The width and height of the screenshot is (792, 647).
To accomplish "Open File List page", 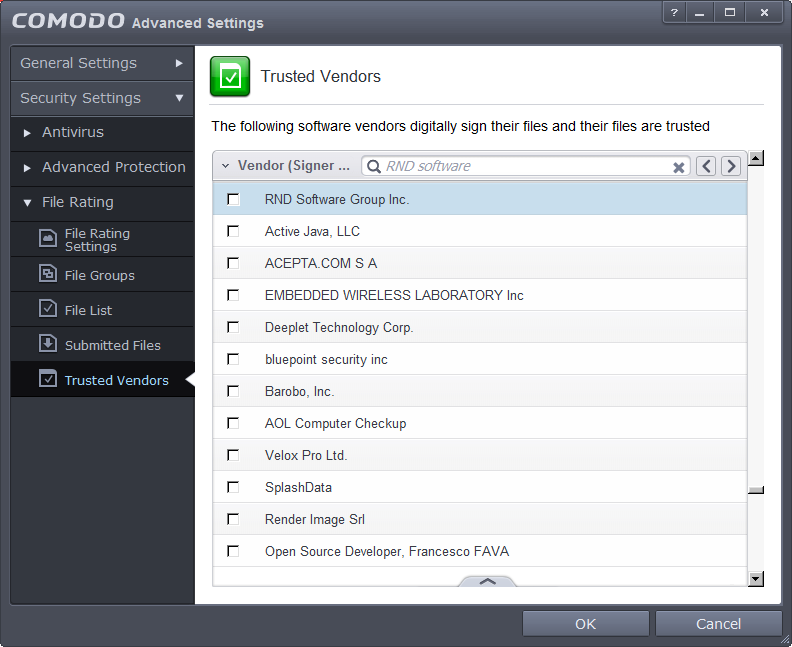I will point(102,310).
